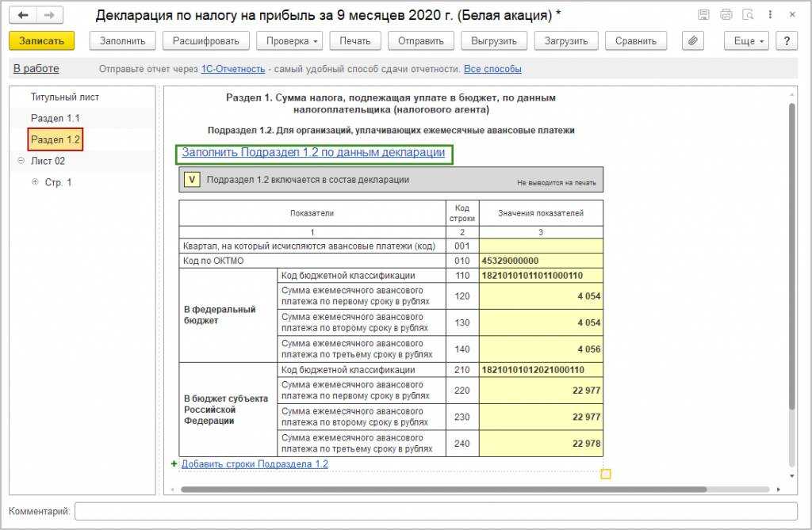Open help with the question mark button
Screen dimensions: 812x530
(786, 41)
